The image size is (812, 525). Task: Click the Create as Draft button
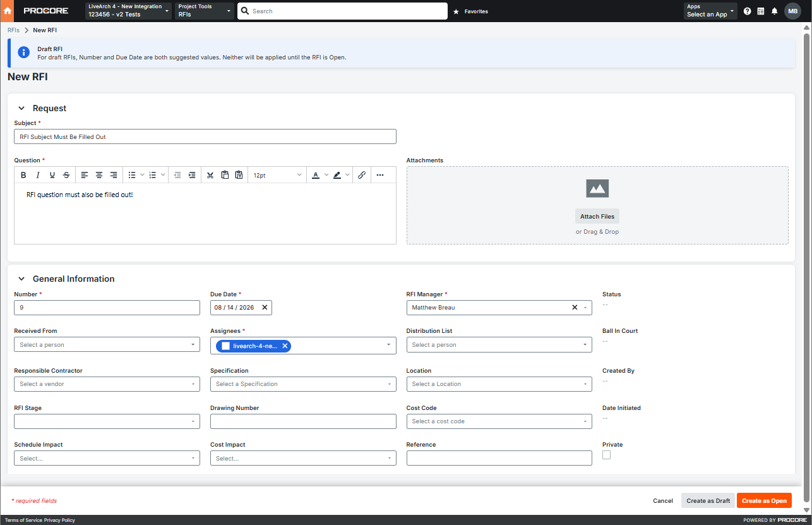[708, 501]
